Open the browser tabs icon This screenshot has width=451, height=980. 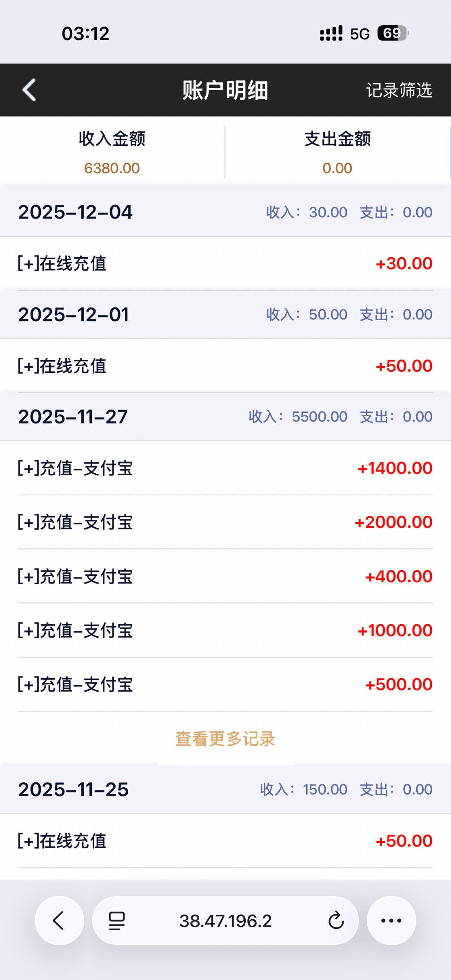[x=117, y=921]
